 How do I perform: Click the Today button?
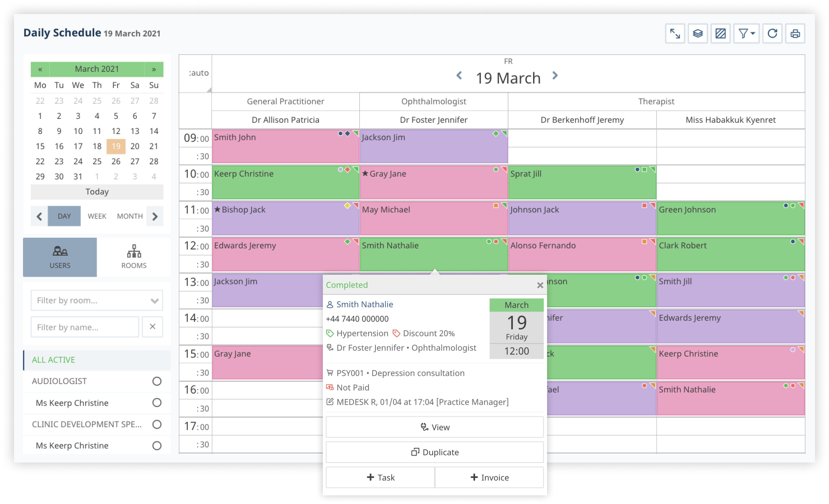pyautogui.click(x=97, y=192)
